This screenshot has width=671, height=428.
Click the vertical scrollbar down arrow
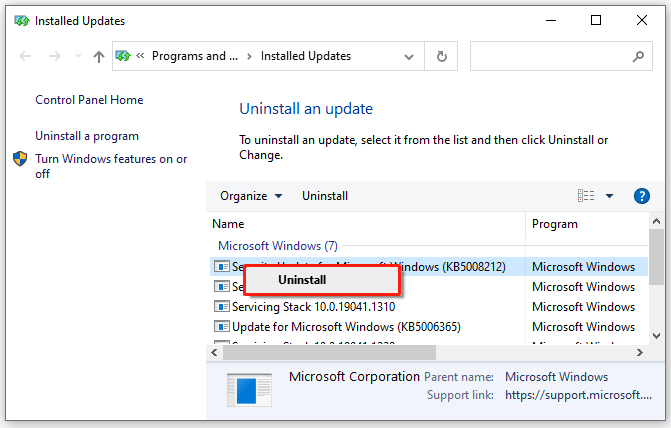pyautogui.click(x=656, y=336)
